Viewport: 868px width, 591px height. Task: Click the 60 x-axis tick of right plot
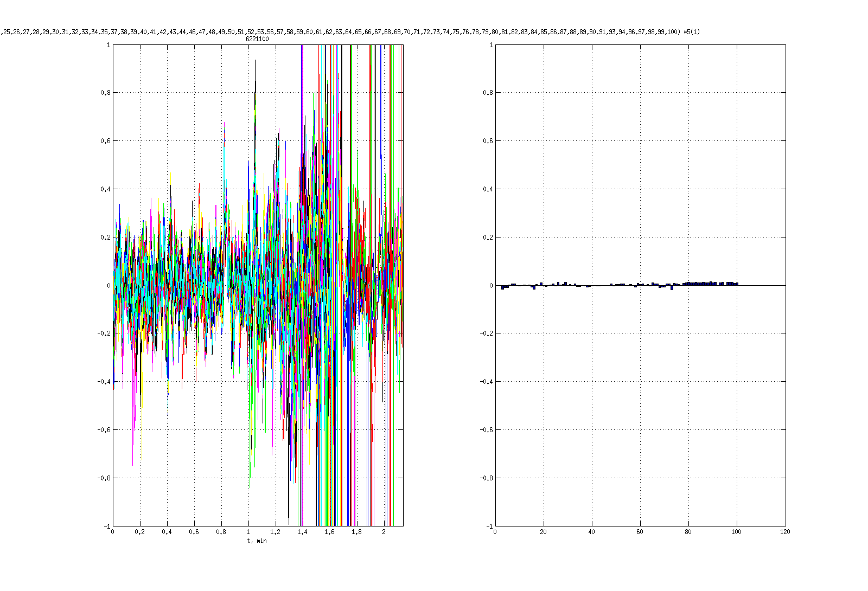point(640,532)
